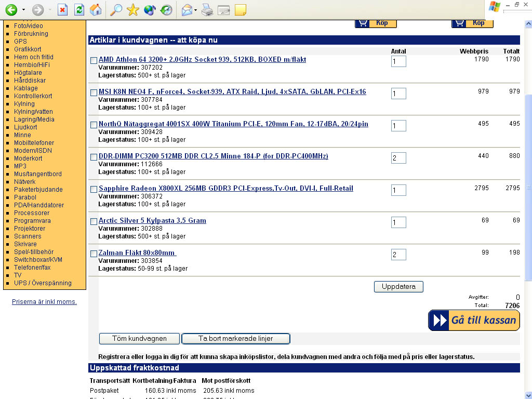Click the Priserna är inkl moms link
This screenshot has height=399, width=532.
pos(45,302)
